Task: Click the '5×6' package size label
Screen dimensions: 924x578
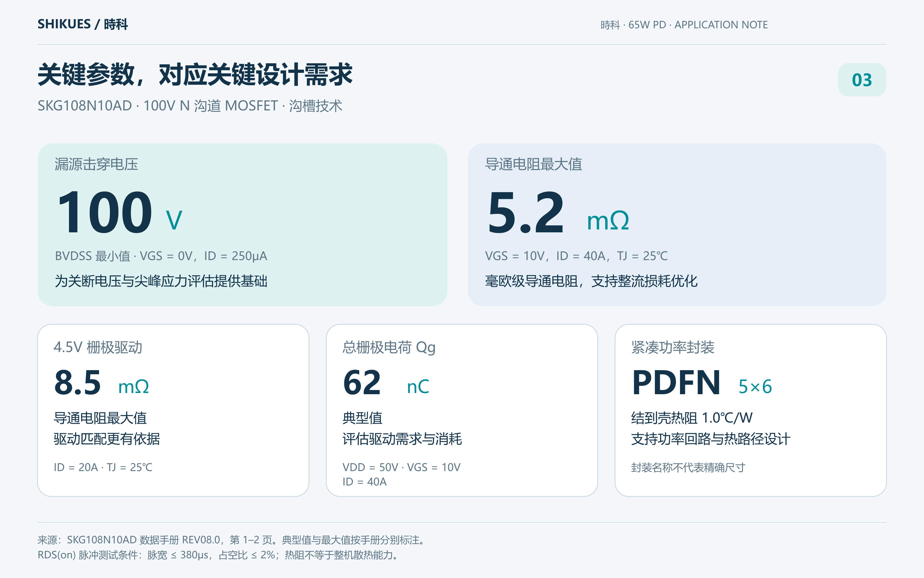Action: (755, 386)
